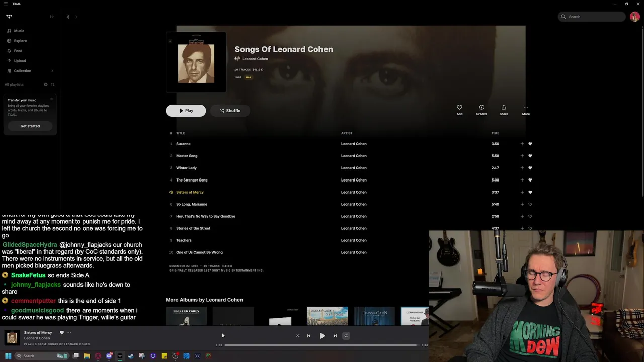Add Winter Lady to a playlist with plus icon
Viewport: 644px width, 362px height.
click(522, 168)
